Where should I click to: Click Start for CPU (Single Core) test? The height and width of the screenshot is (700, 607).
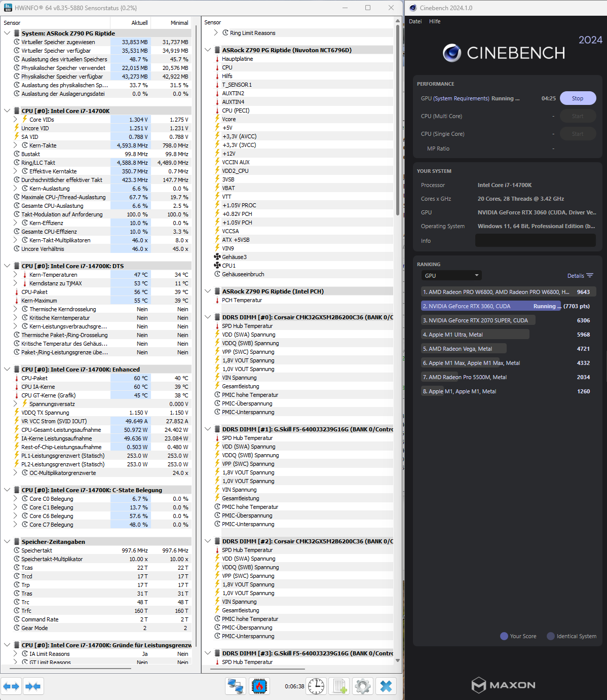578,134
